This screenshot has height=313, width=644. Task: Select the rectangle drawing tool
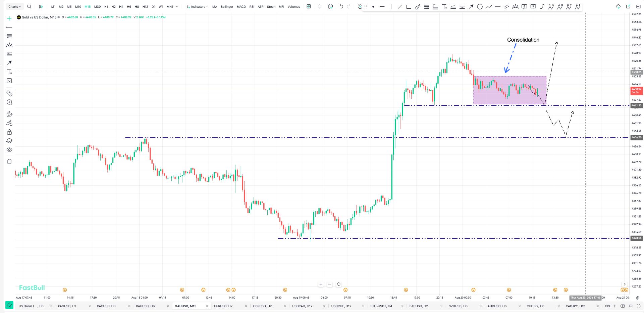409,7
